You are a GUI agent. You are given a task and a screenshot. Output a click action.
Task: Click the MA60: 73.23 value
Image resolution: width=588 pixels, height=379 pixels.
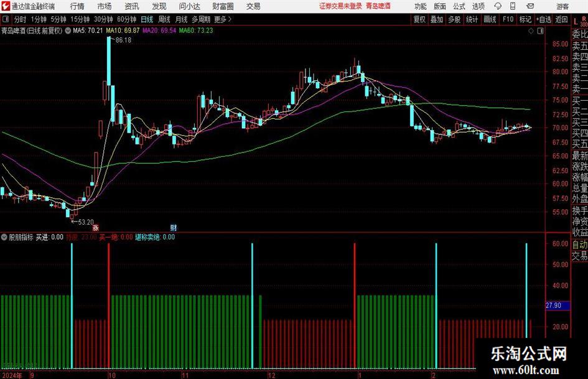click(196, 30)
